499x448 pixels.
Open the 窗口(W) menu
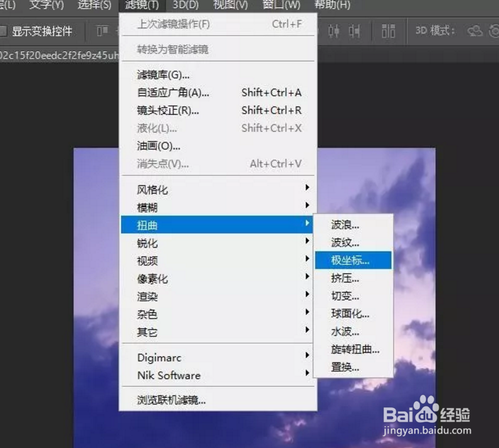tap(281, 5)
